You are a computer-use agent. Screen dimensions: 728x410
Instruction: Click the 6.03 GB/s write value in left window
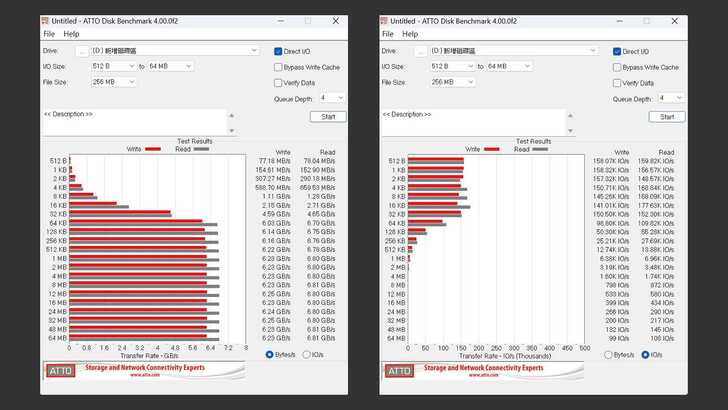click(276, 223)
